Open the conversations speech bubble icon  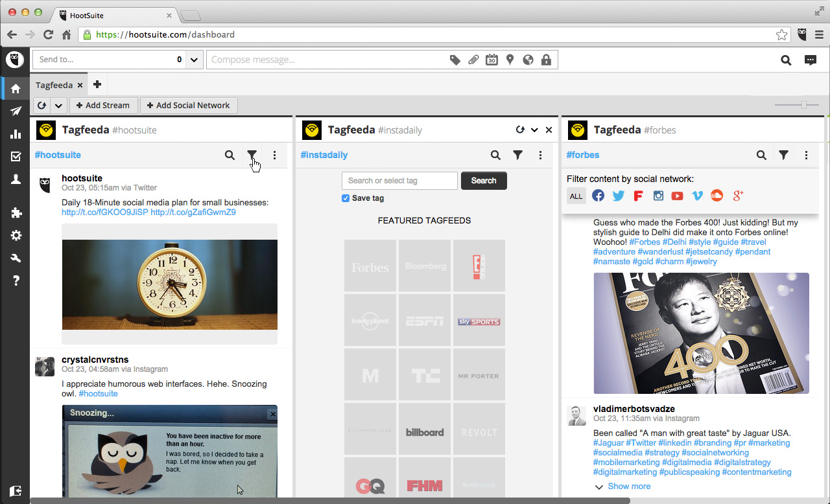pos(810,60)
